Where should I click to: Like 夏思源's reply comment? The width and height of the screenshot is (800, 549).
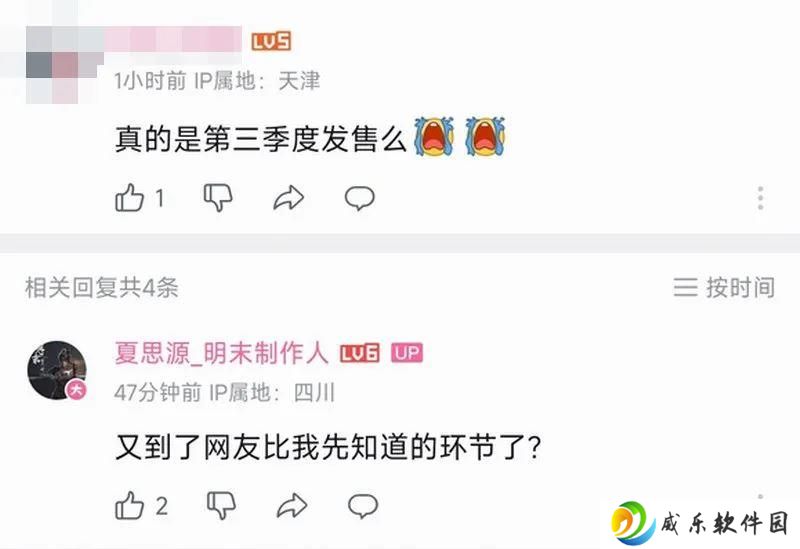[130, 506]
